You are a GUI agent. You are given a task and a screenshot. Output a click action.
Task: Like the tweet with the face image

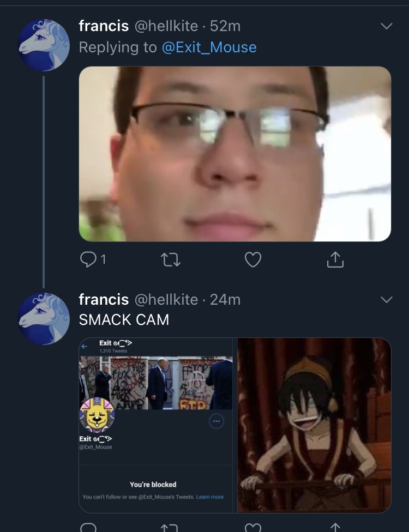(253, 259)
